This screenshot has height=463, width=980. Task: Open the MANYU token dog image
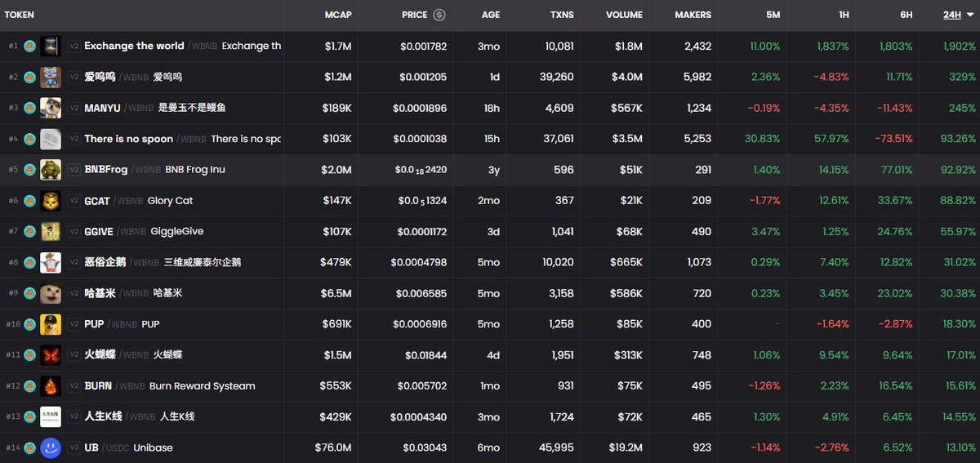click(51, 108)
